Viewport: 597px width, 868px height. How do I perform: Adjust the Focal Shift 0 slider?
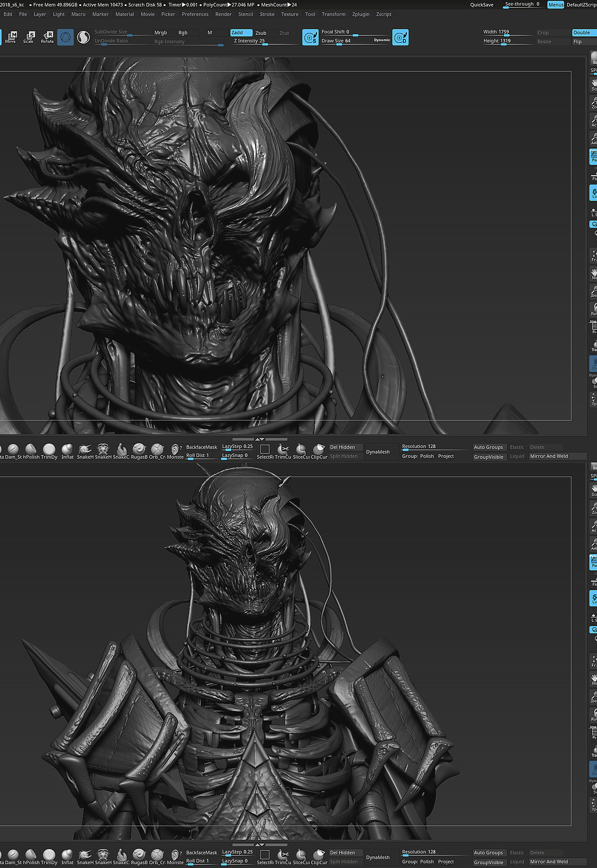[355, 32]
